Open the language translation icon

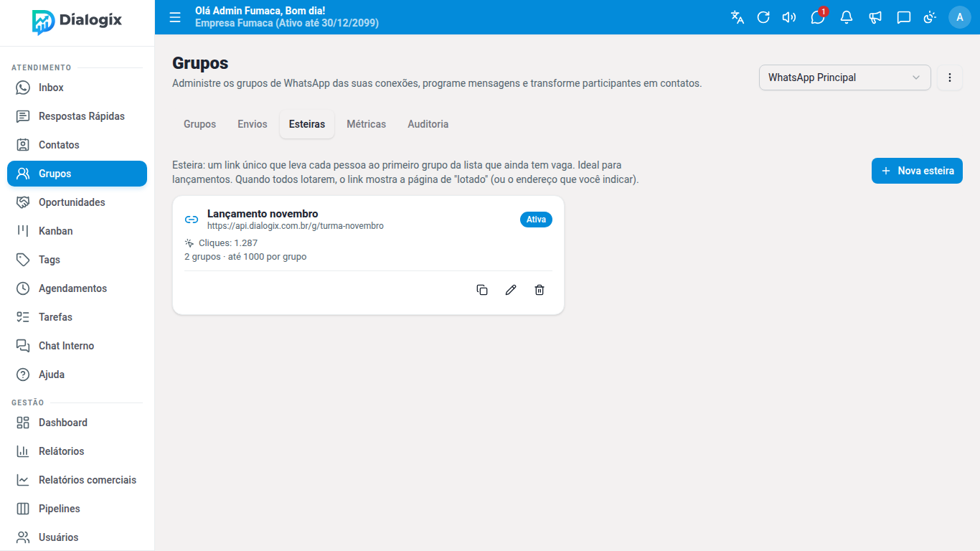click(738, 17)
